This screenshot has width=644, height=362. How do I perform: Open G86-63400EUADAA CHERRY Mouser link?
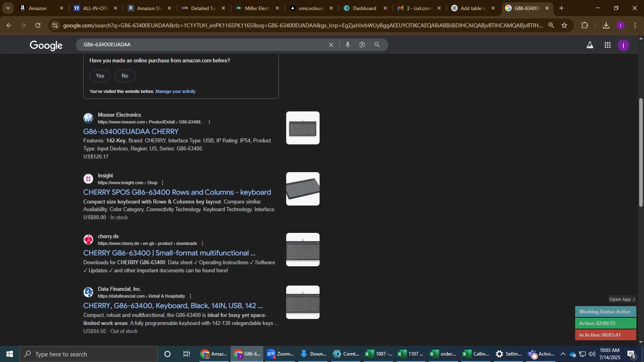[x=131, y=132]
